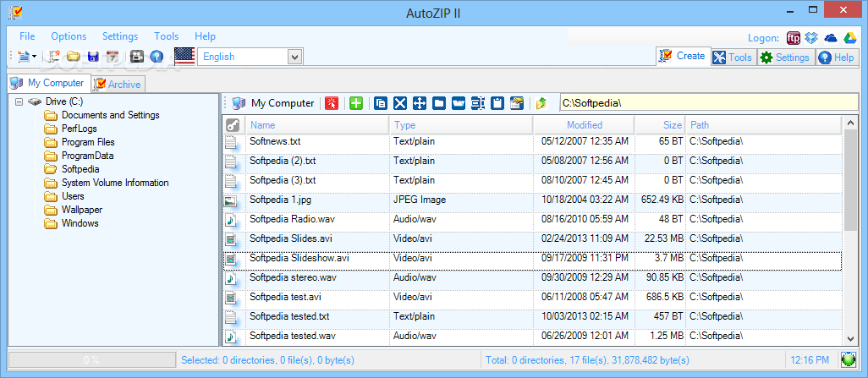Select the PerfLogs folder
Image resolution: width=868 pixels, height=378 pixels.
(80, 129)
